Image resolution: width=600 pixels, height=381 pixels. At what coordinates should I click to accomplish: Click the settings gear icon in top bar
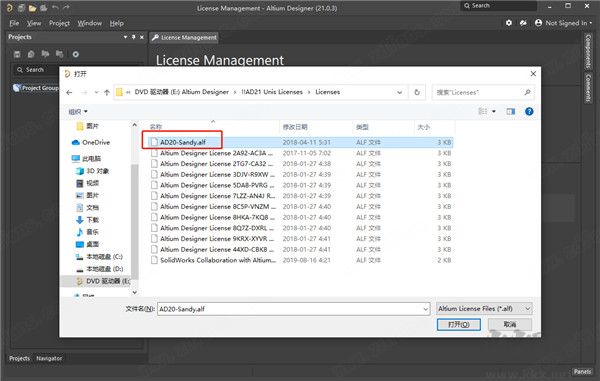point(509,23)
